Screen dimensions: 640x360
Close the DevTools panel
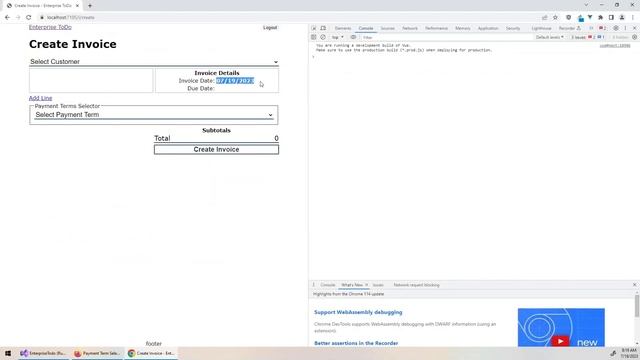pyautogui.click(x=634, y=28)
